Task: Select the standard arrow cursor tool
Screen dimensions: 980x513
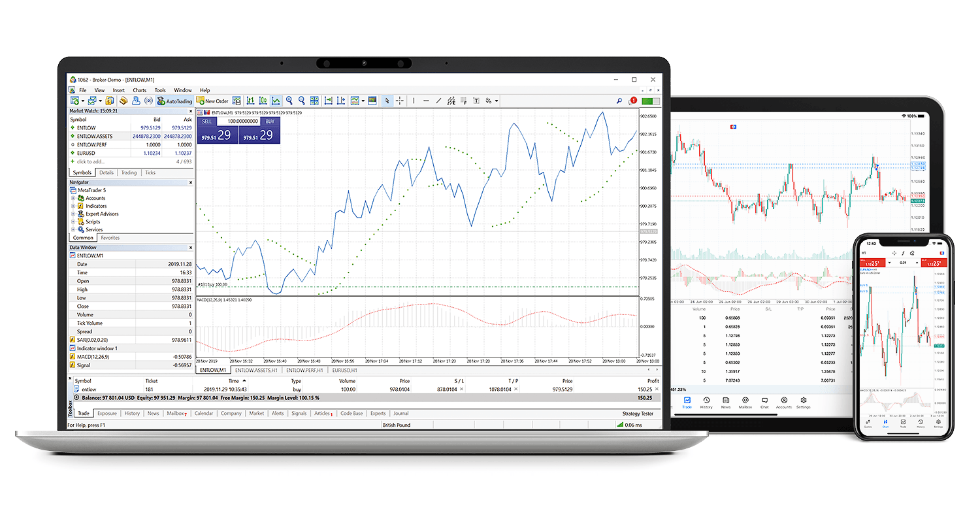Action: 387,101
